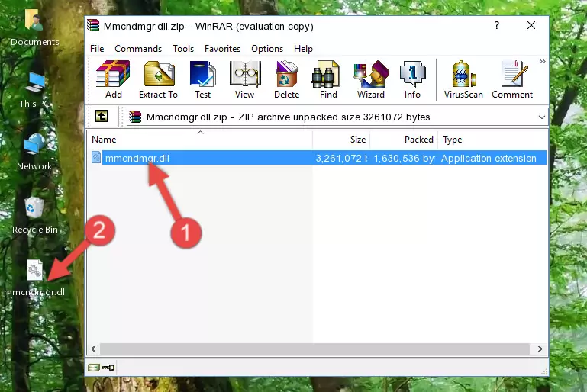Open the Tools menu
Viewport: 587px width, 392px height.
point(183,49)
